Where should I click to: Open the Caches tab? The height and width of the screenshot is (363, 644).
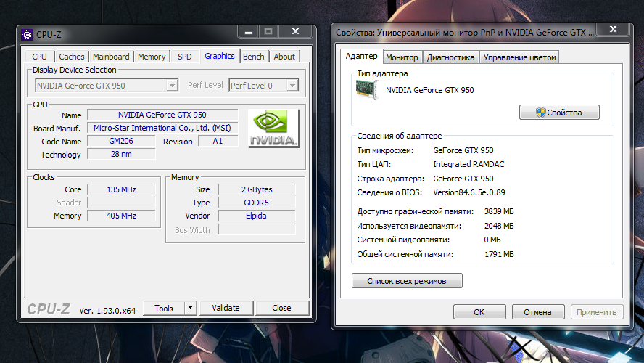(x=72, y=57)
